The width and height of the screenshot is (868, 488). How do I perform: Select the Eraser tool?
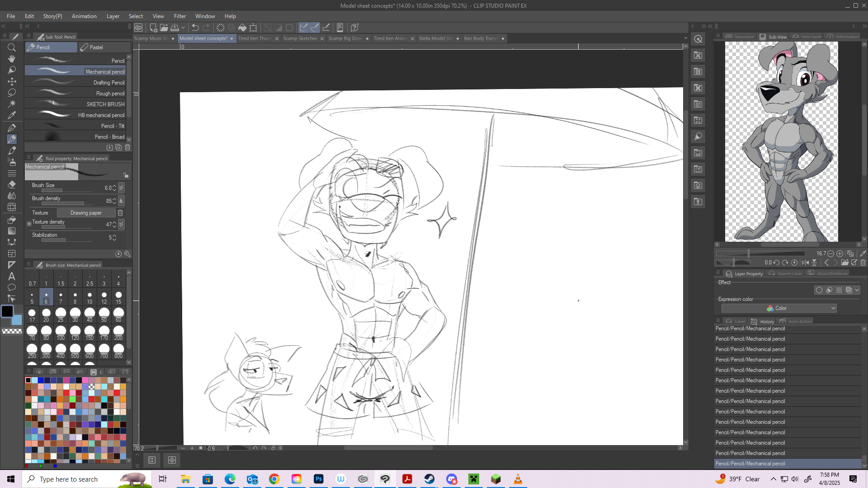(x=12, y=184)
